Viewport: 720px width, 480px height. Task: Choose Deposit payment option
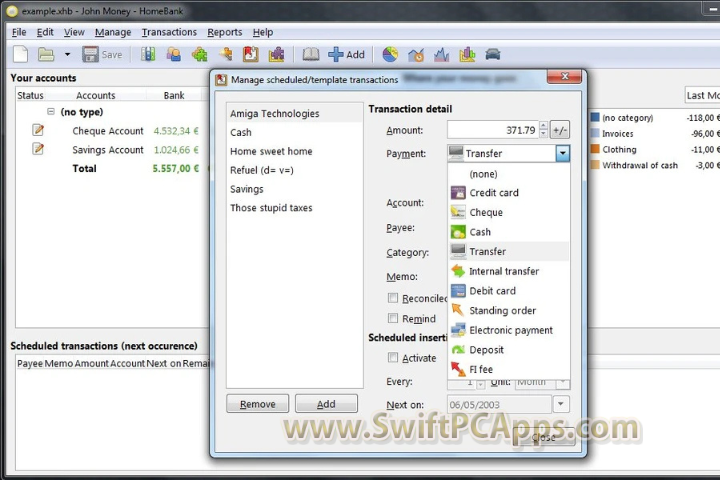(x=509, y=350)
